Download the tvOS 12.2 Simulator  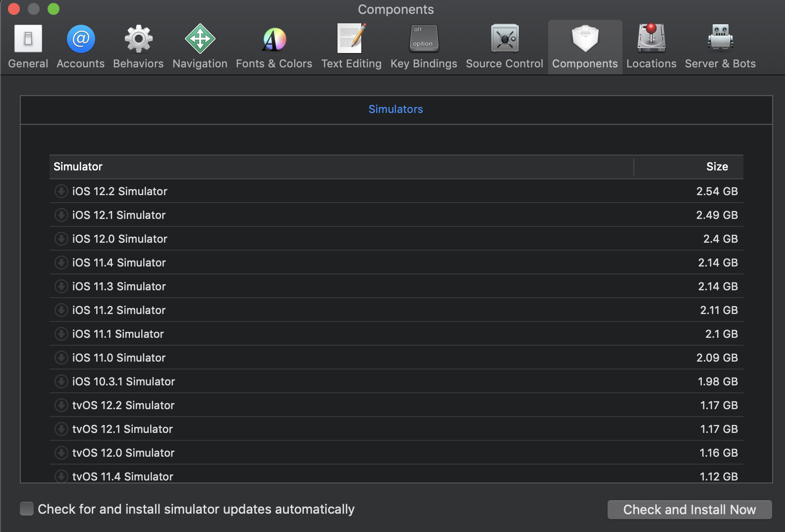(61, 405)
